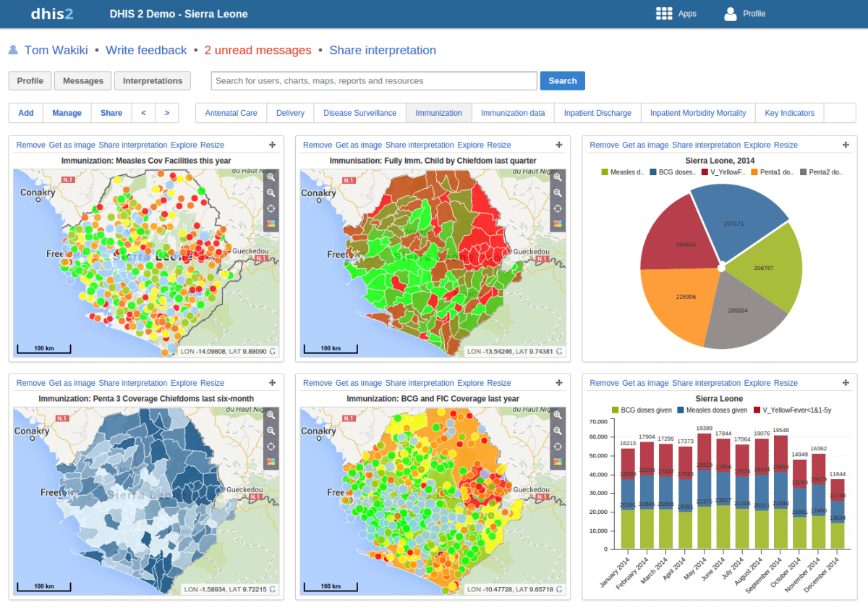868x608 pixels.
Task: Open the Interpretations button
Action: tap(153, 81)
